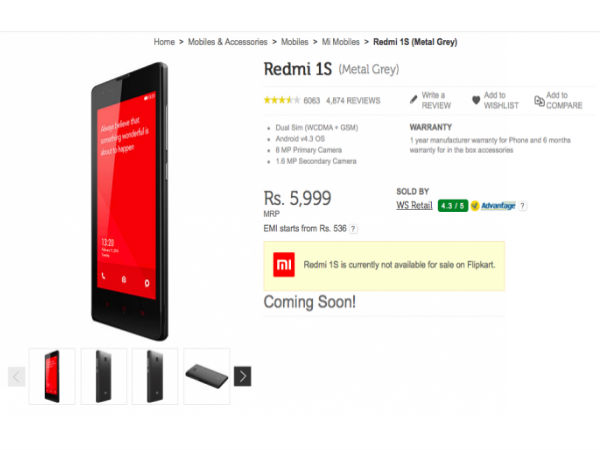Go to Mobiles & Accessories breadcrumb
The image size is (600, 450).
[228, 42]
